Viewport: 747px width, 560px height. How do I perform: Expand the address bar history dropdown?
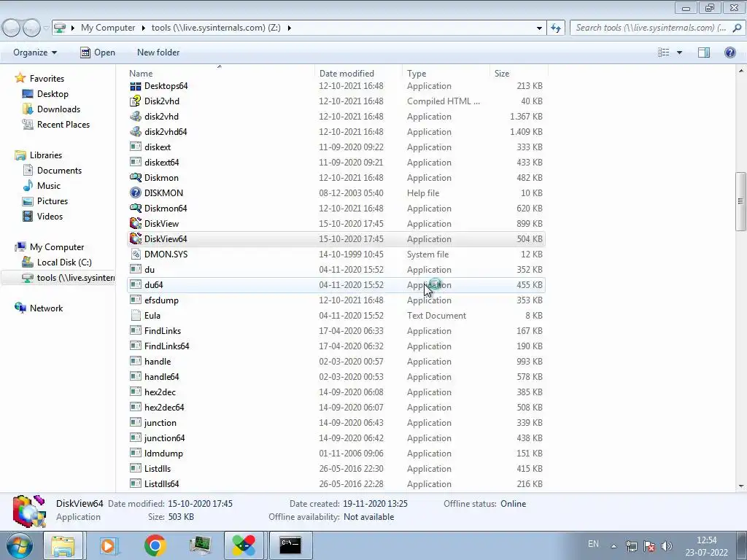[x=539, y=28]
